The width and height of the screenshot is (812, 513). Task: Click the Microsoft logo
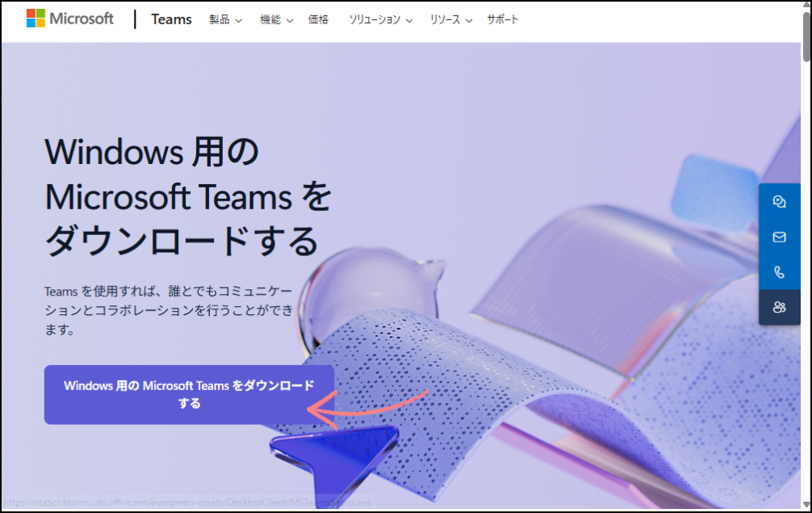(x=70, y=19)
